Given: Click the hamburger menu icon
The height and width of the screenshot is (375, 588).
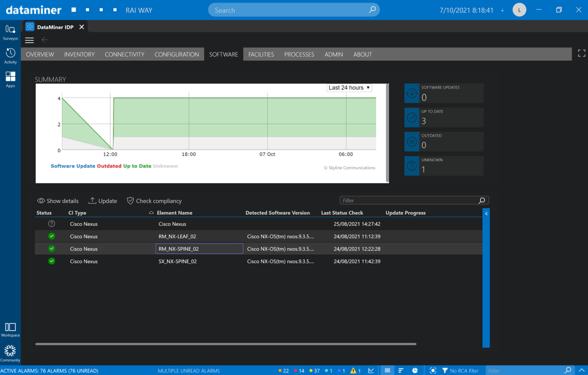Looking at the screenshot, I should (29, 40).
